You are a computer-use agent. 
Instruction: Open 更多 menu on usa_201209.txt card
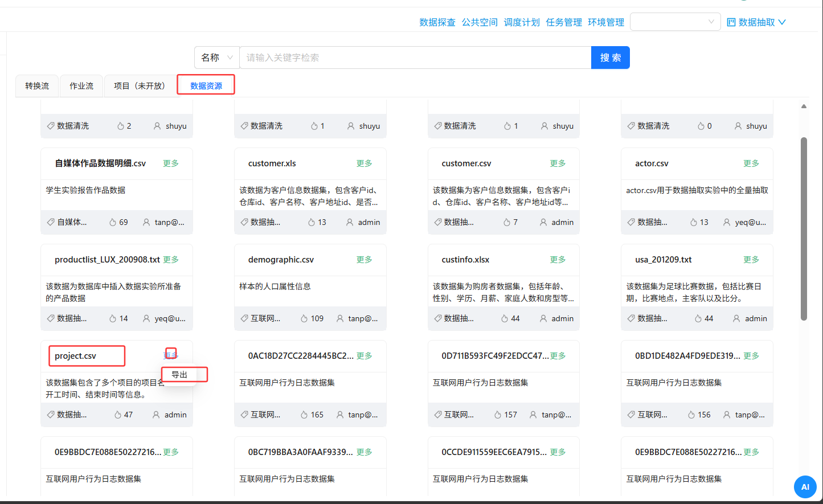[751, 260]
